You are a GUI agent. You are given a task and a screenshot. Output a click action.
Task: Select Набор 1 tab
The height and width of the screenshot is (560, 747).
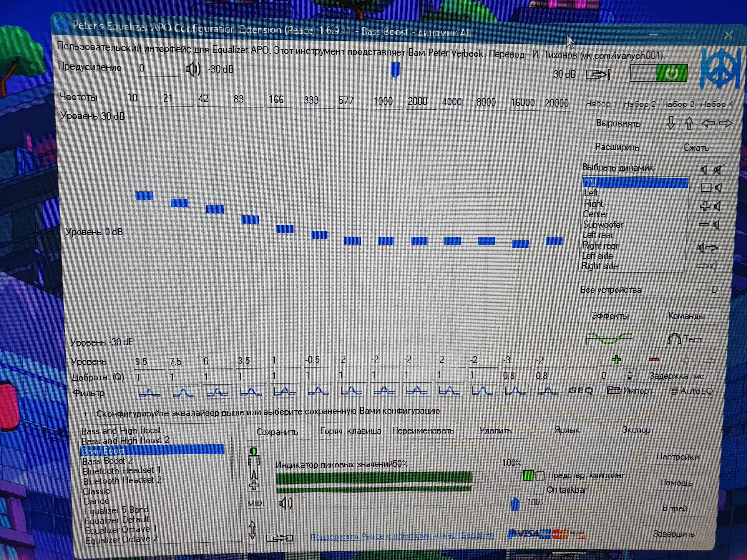(601, 104)
